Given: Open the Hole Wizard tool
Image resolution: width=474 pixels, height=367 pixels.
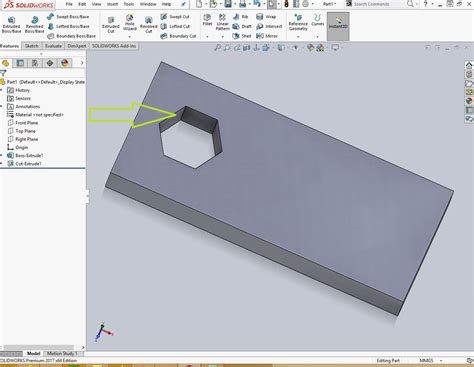Looking at the screenshot, I should click(x=130, y=23).
